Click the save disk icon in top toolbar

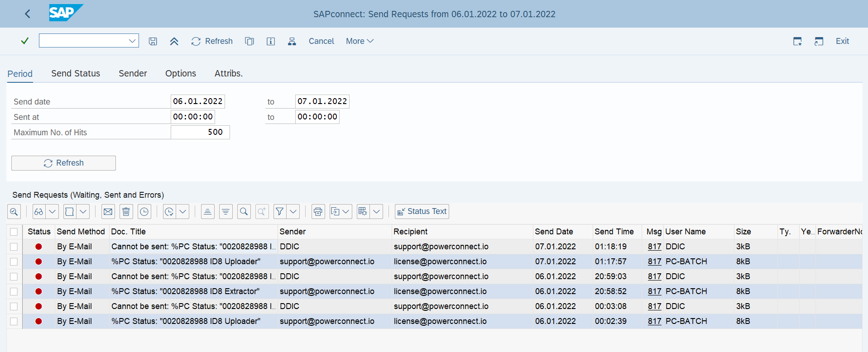(x=153, y=41)
